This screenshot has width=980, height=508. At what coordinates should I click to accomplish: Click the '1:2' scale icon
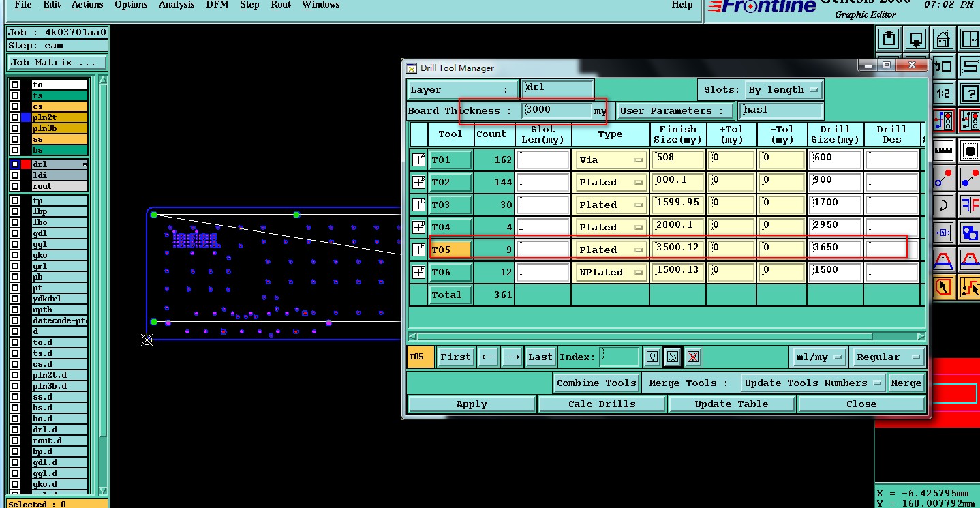point(943,93)
